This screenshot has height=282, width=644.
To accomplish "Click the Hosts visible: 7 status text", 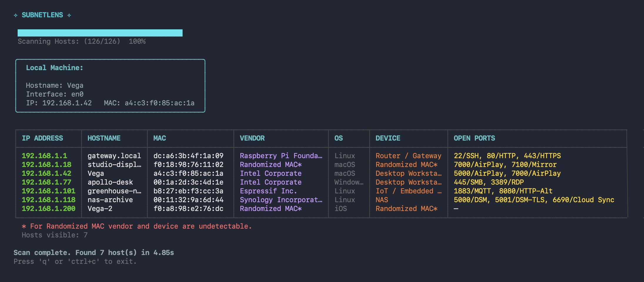I will pos(54,235).
